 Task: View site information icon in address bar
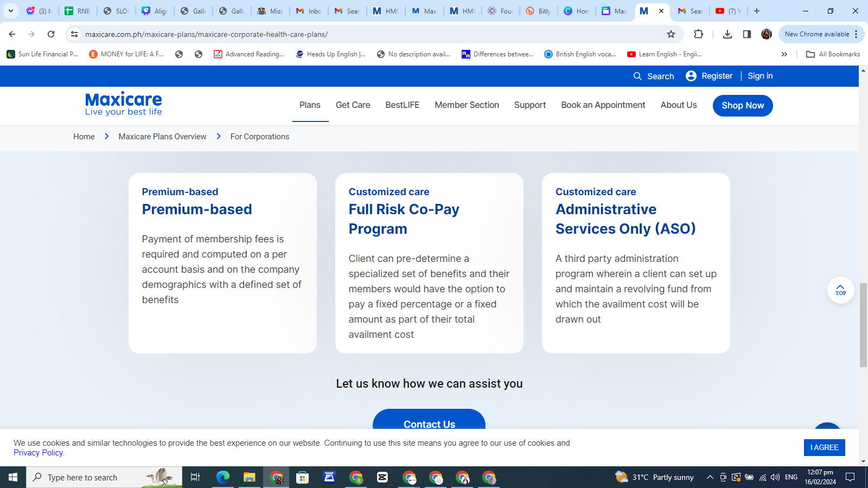click(x=74, y=34)
